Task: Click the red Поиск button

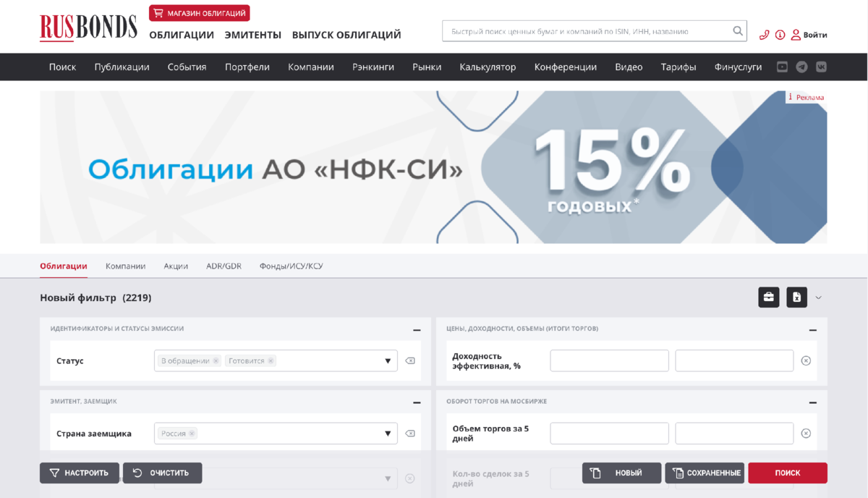Action: click(788, 473)
